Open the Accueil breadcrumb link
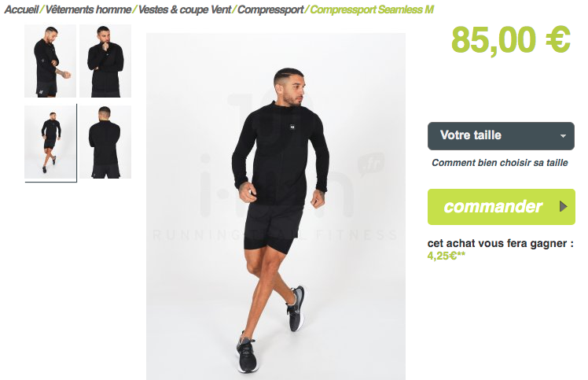The height and width of the screenshot is (380, 588). click(x=21, y=9)
